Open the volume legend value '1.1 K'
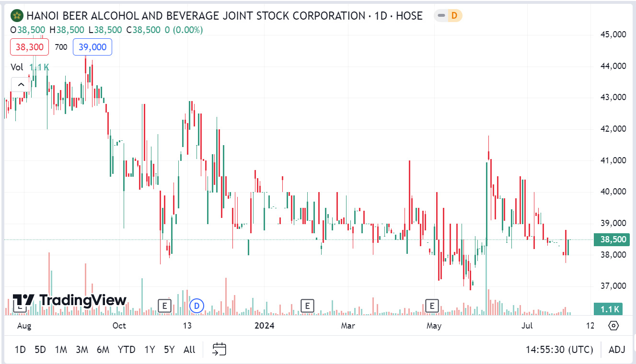The image size is (636, 364). [x=40, y=67]
